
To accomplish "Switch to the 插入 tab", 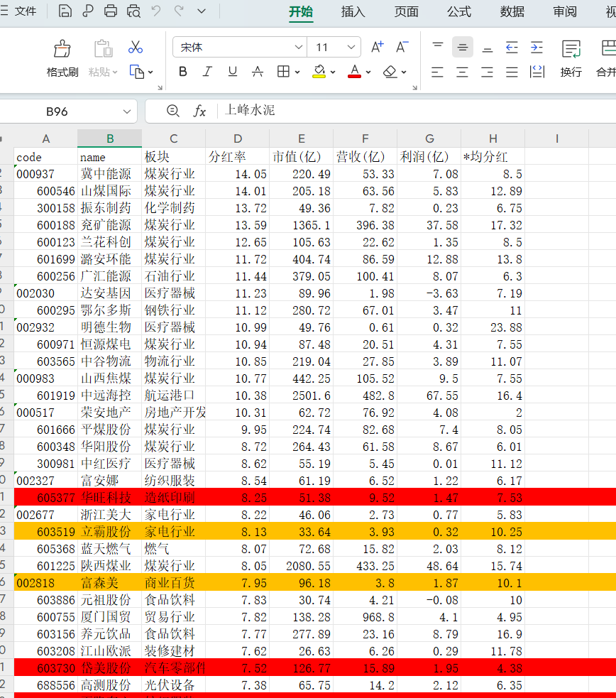I will [353, 11].
